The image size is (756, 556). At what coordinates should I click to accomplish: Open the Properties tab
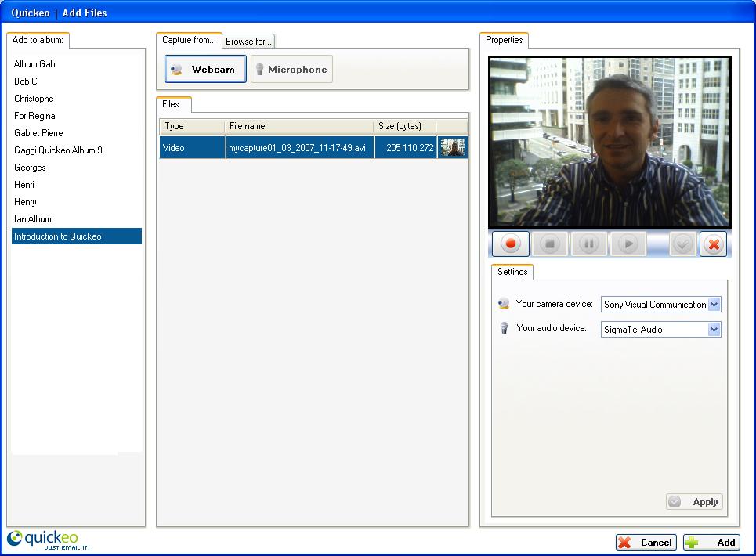(x=504, y=40)
